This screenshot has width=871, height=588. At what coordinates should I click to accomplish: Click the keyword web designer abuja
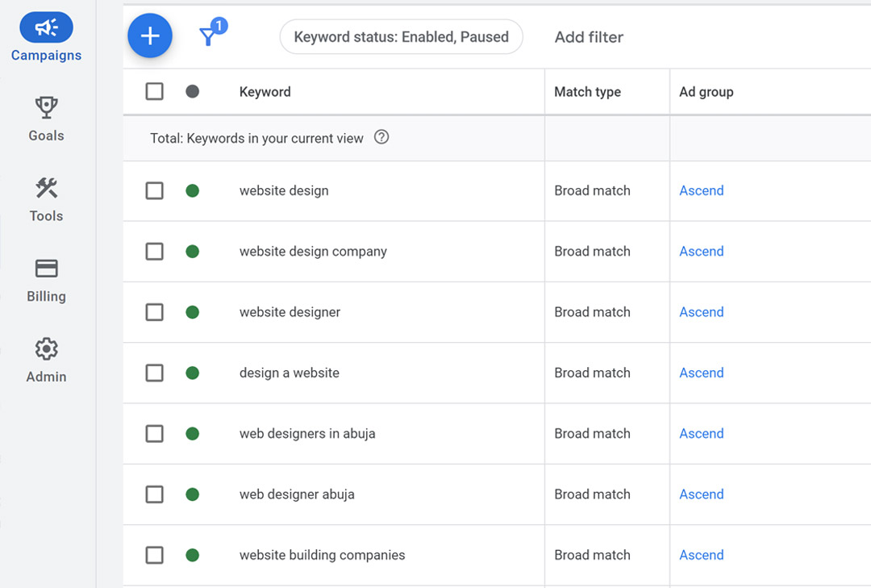297,494
